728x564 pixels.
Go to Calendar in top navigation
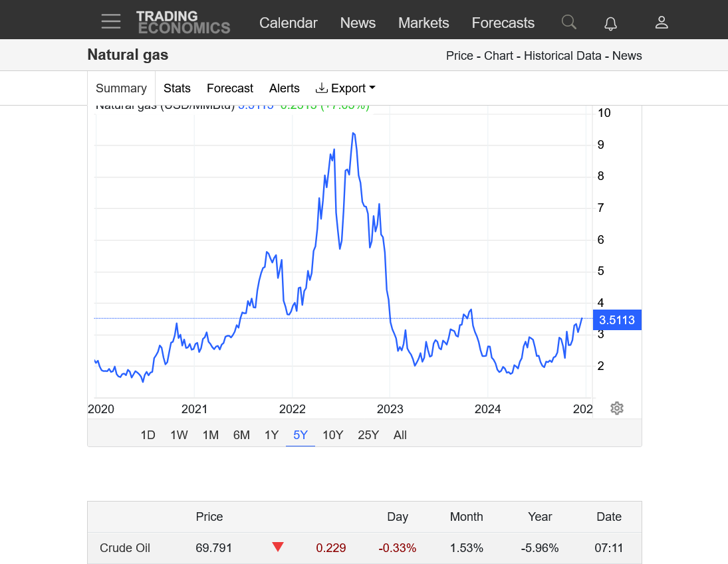click(x=288, y=23)
